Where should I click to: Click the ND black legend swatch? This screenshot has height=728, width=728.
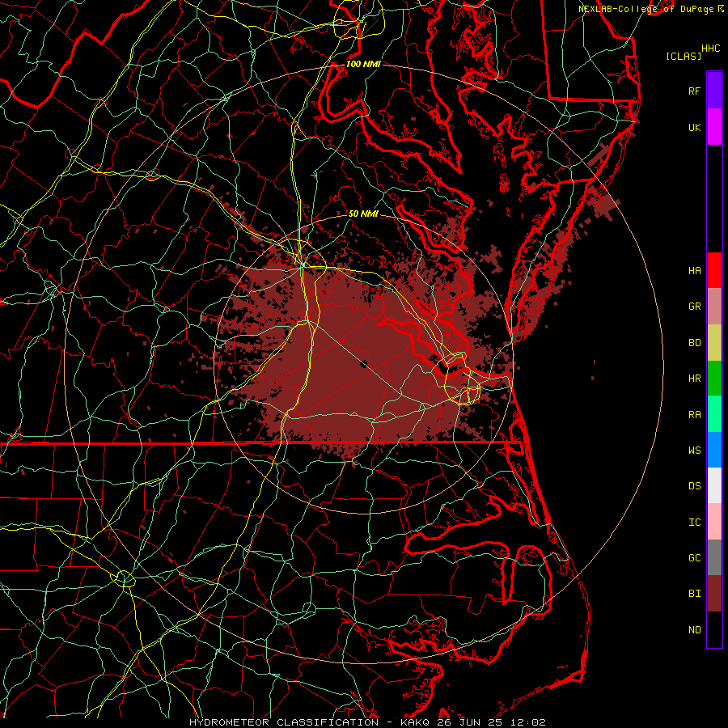(x=714, y=629)
